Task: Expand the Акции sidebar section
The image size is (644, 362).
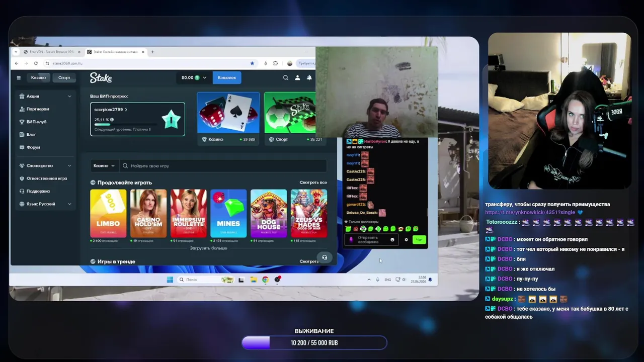Action: [46, 96]
